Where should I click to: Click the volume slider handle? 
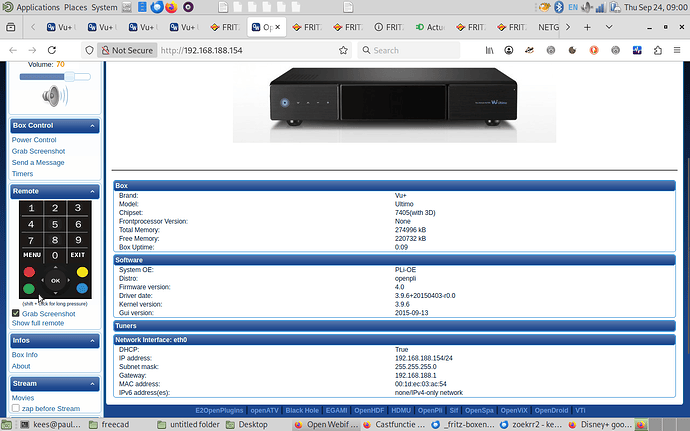70,77
